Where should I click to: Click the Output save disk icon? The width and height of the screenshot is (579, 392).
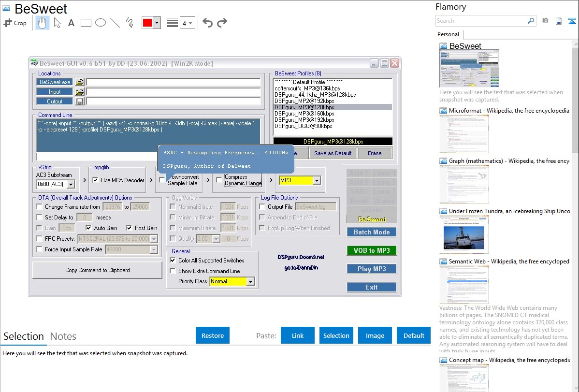[80, 101]
